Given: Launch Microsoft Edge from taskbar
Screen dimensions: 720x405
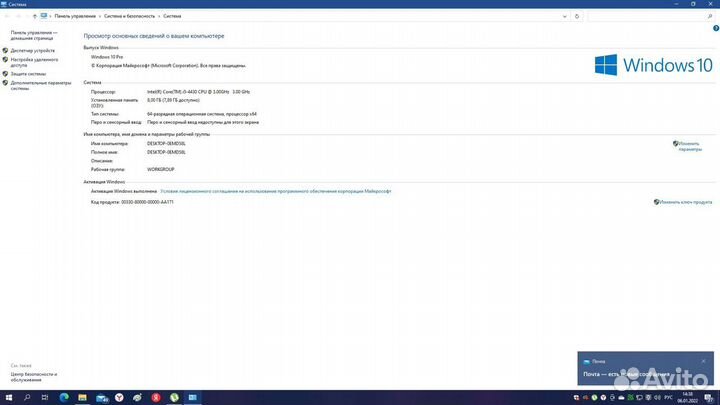Looking at the screenshot, I should (64, 398).
